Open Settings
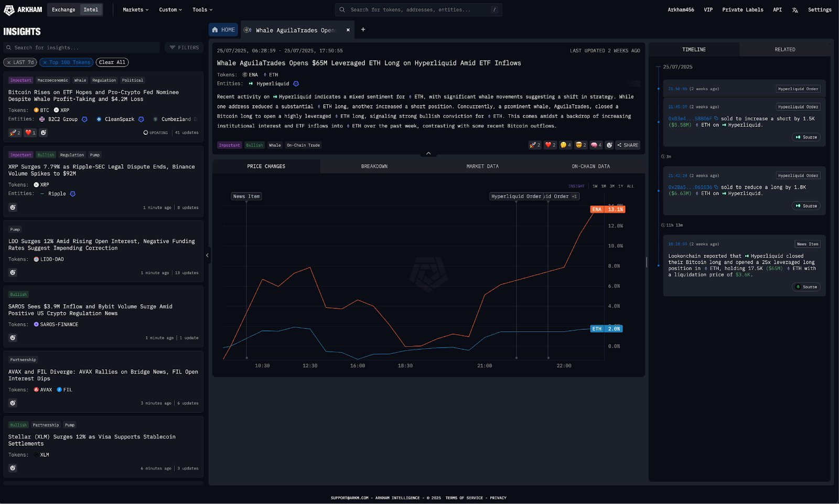The image size is (839, 504). pyautogui.click(x=820, y=9)
